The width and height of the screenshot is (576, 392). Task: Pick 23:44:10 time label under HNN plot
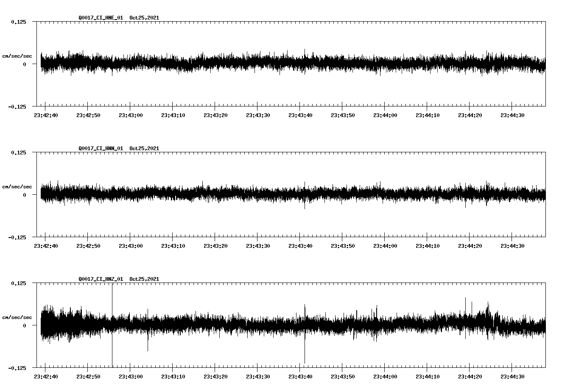coord(428,246)
